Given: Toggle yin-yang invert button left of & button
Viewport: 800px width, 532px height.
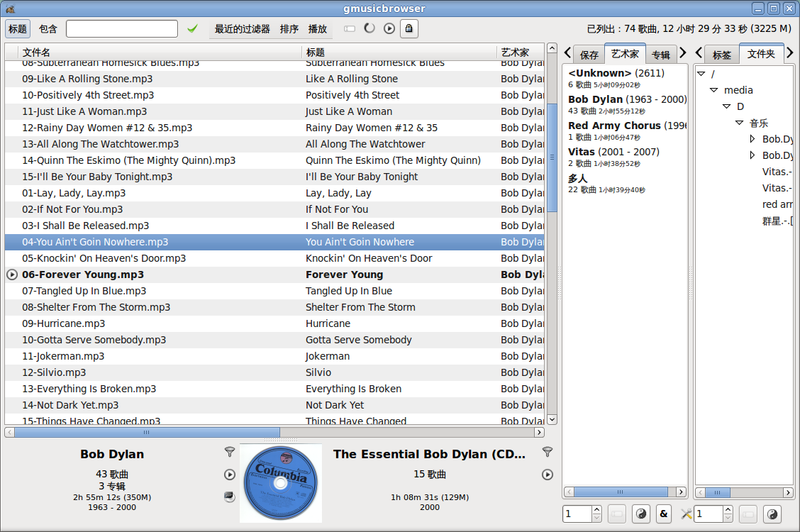Looking at the screenshot, I should pyautogui.click(x=641, y=514).
